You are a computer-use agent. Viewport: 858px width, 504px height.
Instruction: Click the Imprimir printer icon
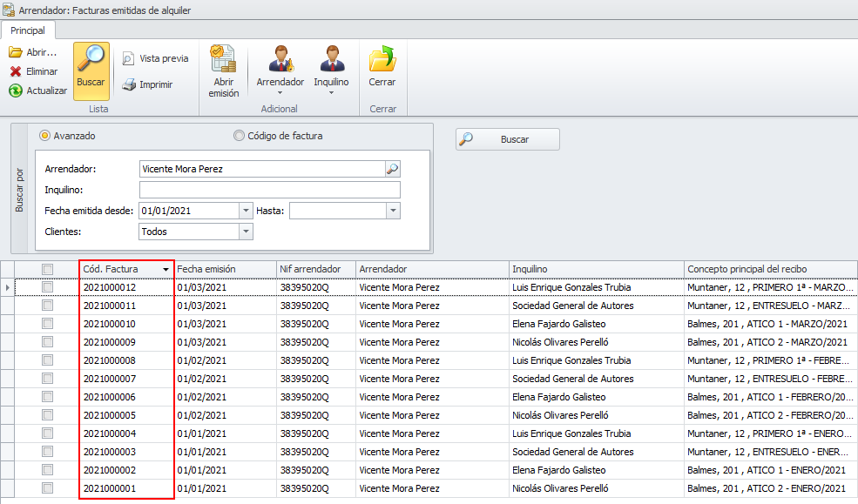coord(129,84)
